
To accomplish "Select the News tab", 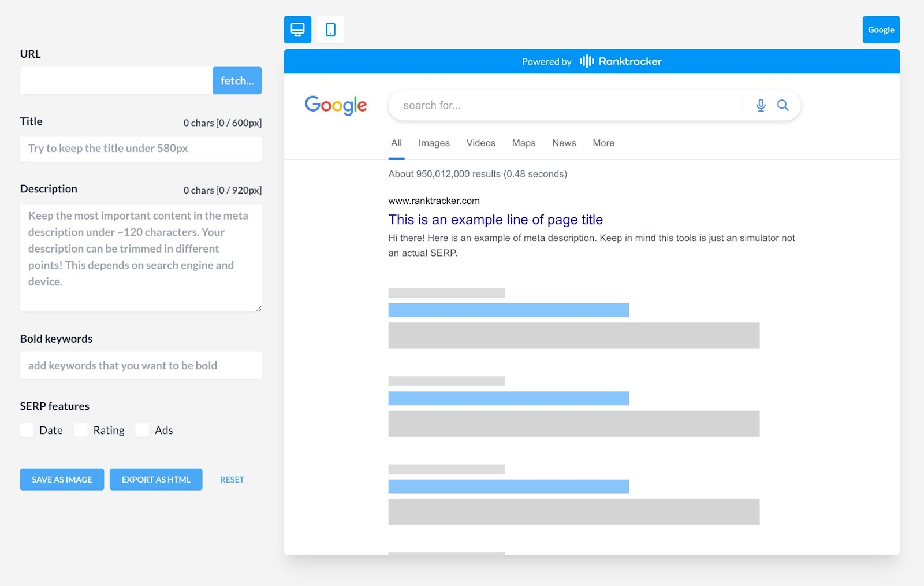I will tap(563, 143).
